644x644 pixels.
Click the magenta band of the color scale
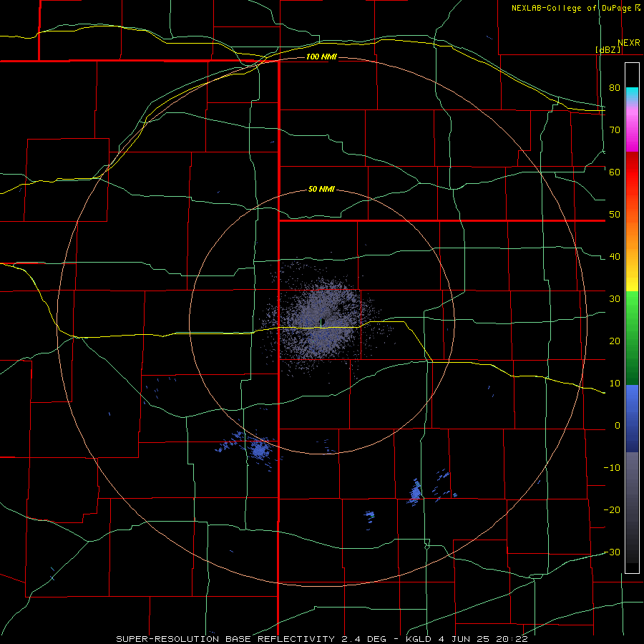632,130
